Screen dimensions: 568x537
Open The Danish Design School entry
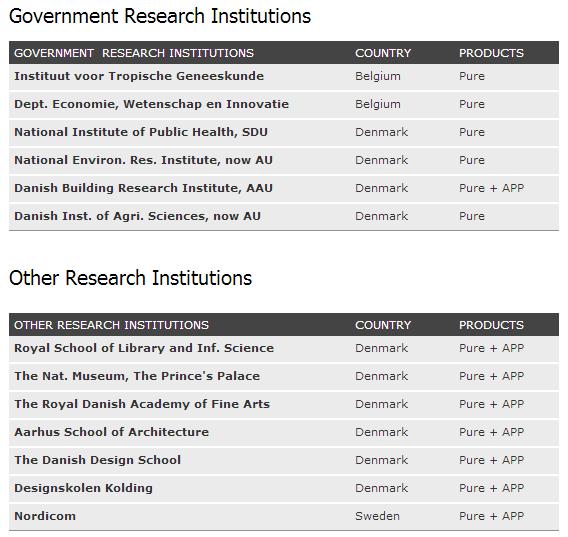(97, 460)
